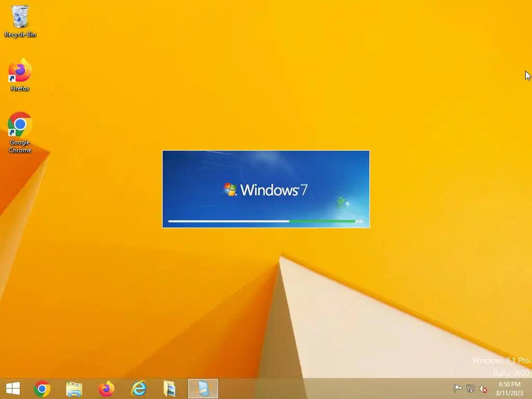Open File Explorer from the taskbar
Image resolution: width=532 pixels, height=399 pixels.
click(x=74, y=389)
